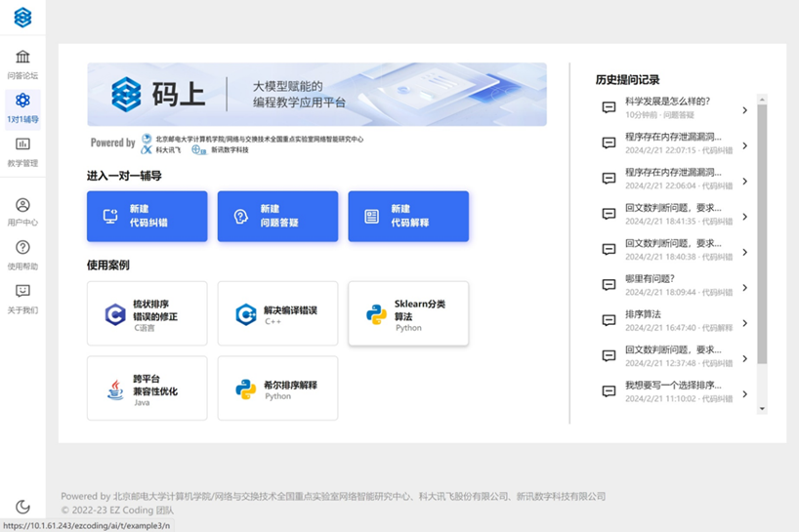The image size is (799, 532).
Task: Open history record dated 2024/2/21 22:07:15
Action: coord(675,143)
